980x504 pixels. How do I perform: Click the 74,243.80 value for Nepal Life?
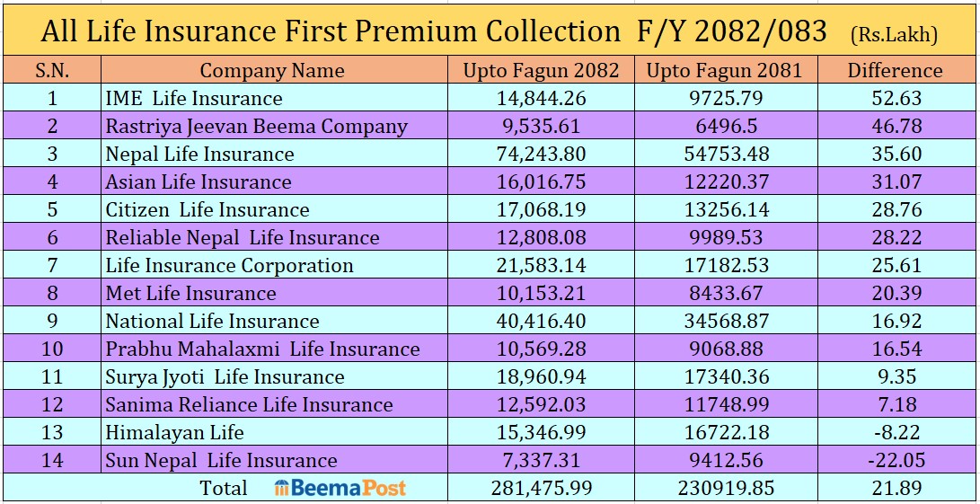[541, 155]
